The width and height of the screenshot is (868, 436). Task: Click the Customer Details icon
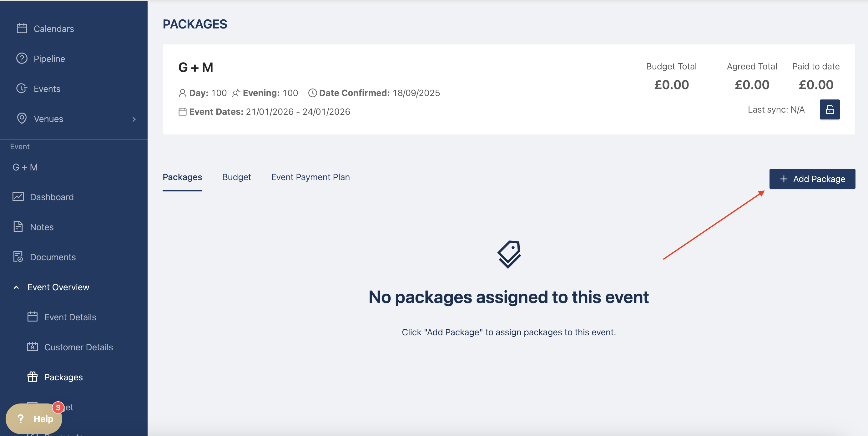pyautogui.click(x=32, y=347)
